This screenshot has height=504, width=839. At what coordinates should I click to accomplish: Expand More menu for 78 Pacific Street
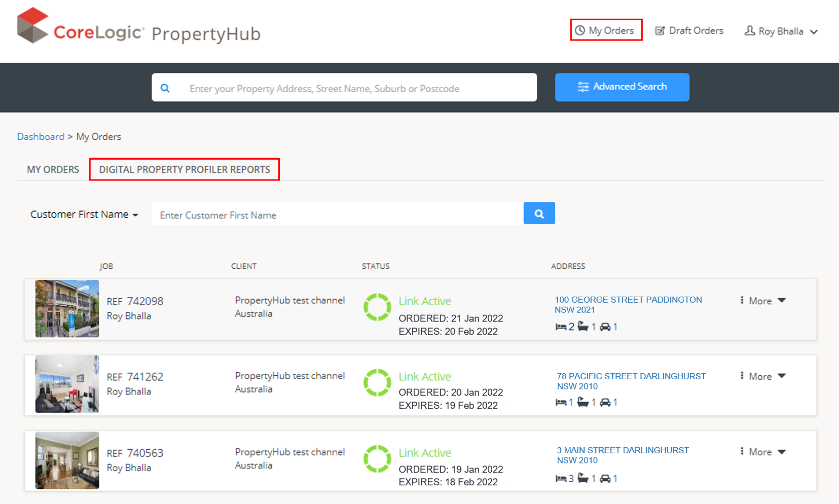click(763, 376)
